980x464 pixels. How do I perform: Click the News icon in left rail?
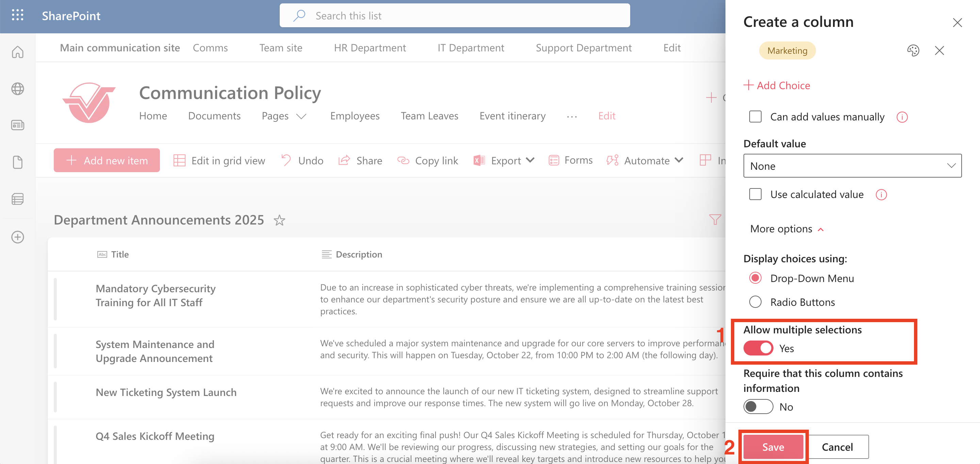click(x=17, y=125)
